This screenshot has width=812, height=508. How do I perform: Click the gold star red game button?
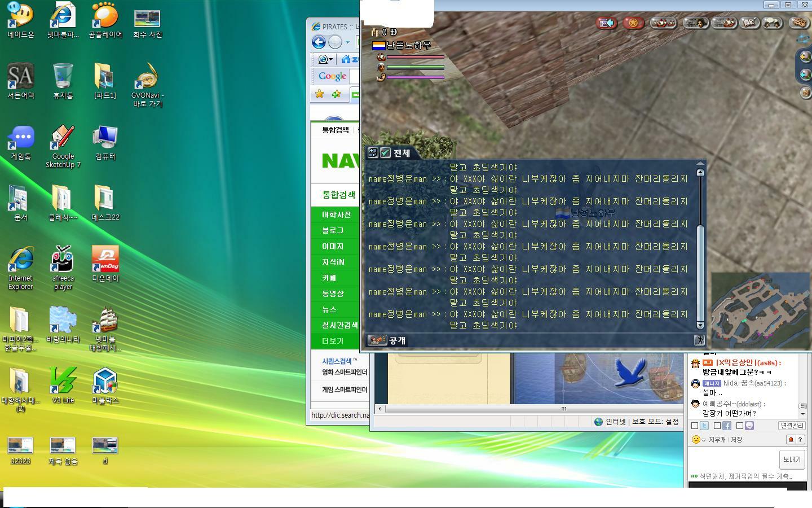[633, 23]
